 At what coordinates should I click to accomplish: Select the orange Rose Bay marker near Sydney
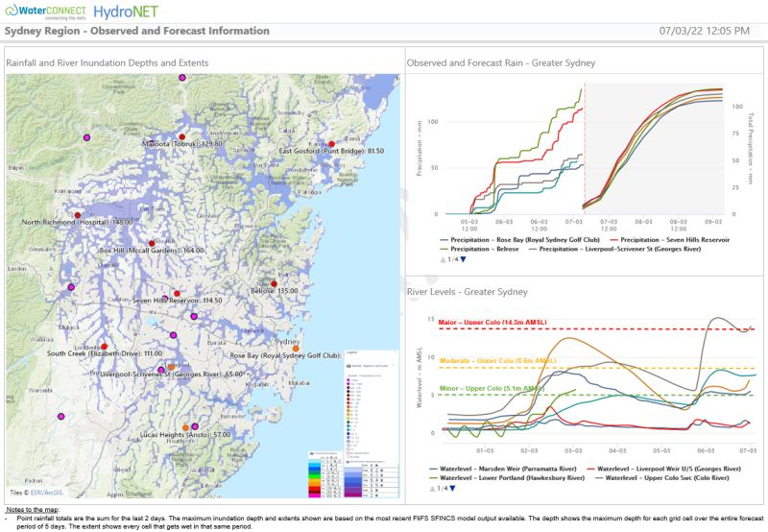tap(296, 349)
